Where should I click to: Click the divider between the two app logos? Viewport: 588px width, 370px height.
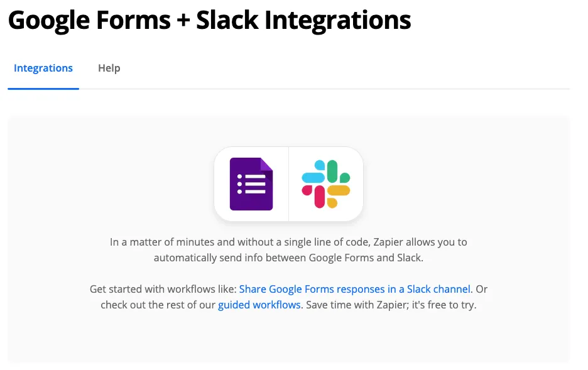(288, 184)
